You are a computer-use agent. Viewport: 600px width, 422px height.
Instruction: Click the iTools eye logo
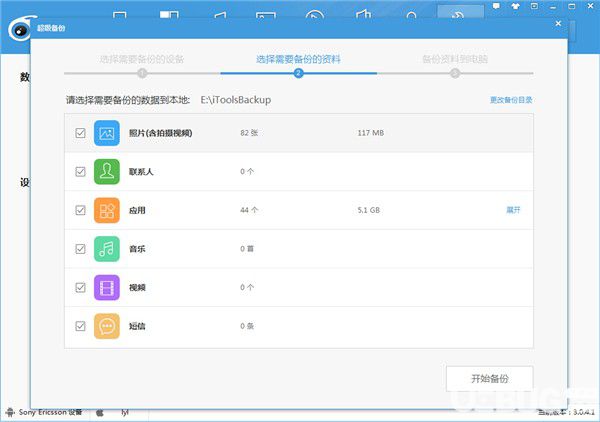[x=20, y=30]
